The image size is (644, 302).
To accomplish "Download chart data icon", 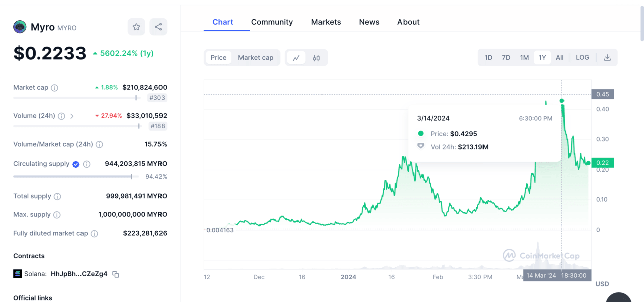I will click(x=607, y=58).
